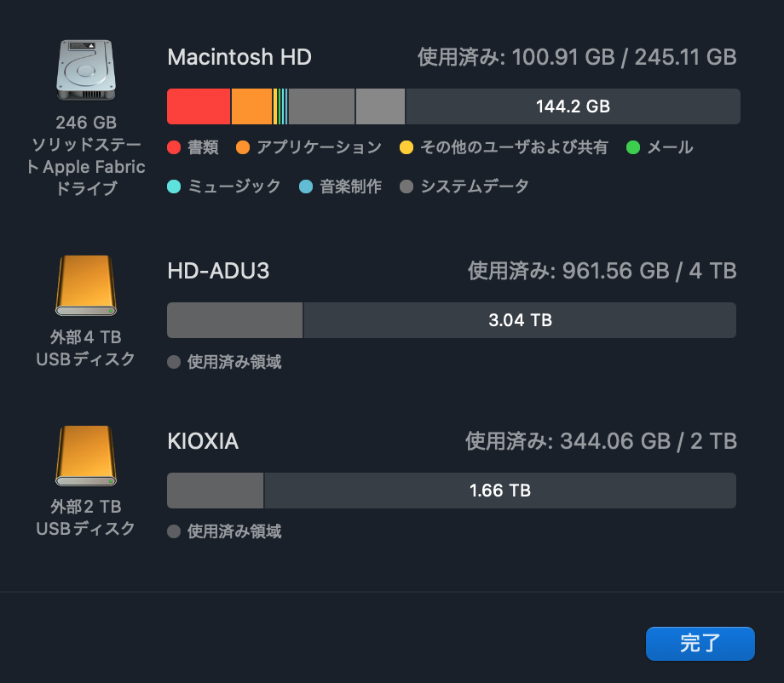Click the orange applications segment in storage bar
The height and width of the screenshot is (683, 784).
click(251, 106)
